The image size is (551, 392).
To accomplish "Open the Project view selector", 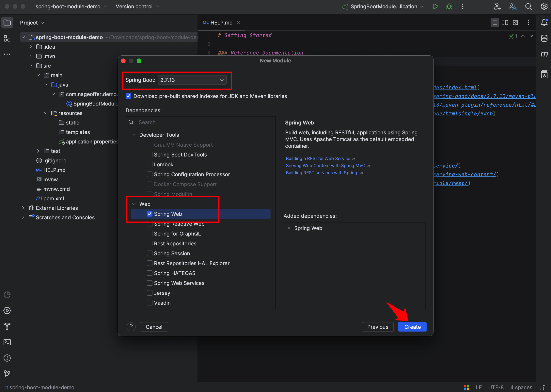I will (x=32, y=23).
